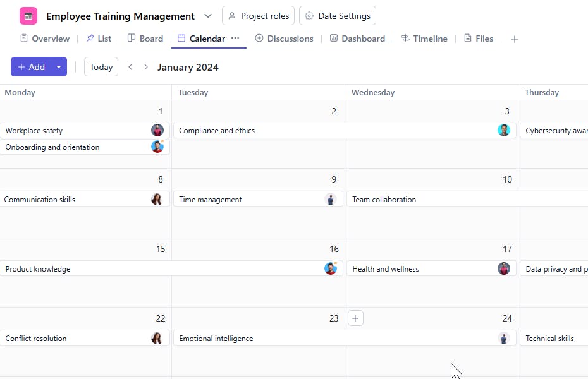Viewport: 588px width, 379px height.
Task: Click the Today button
Action: [101, 67]
